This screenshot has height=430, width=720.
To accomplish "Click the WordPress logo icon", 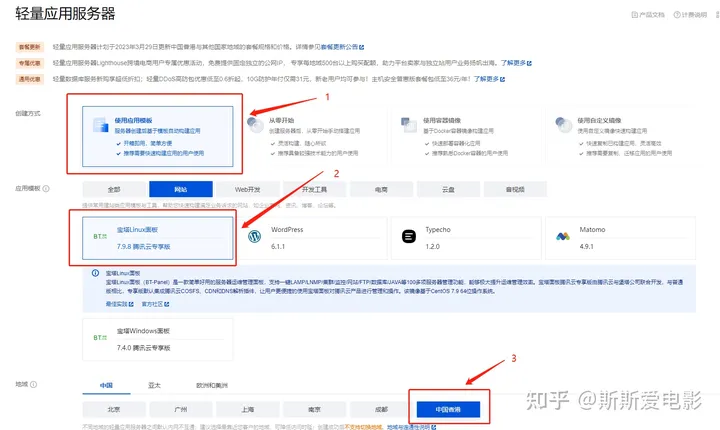I will (x=254, y=237).
